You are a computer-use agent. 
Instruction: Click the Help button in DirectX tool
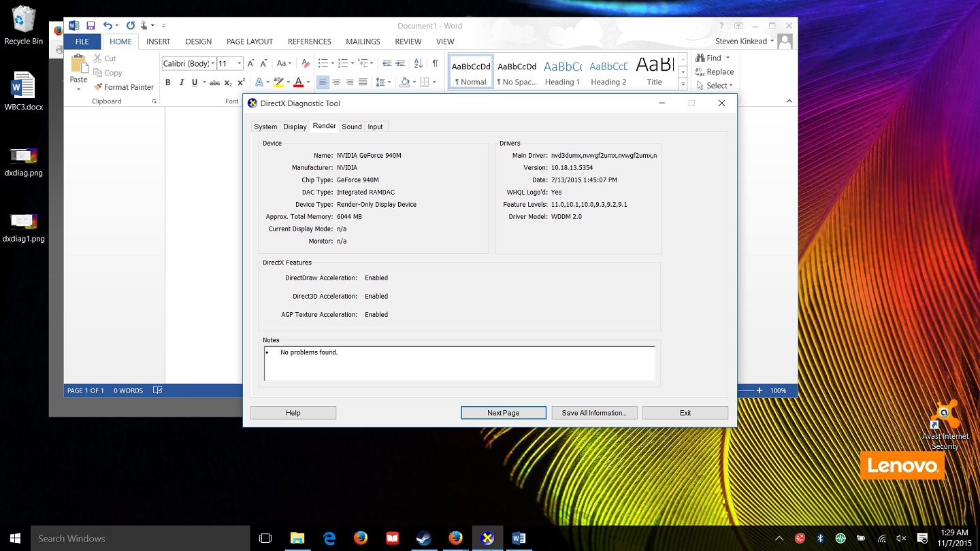point(293,413)
